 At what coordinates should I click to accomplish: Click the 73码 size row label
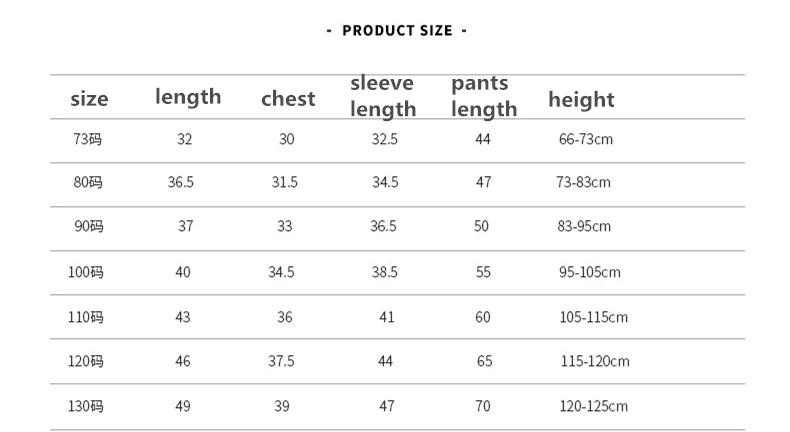88,139
